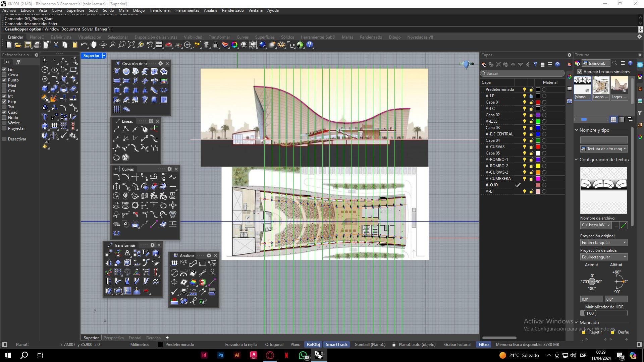The width and height of the screenshot is (644, 362).
Task: Toggle the RefObj status bar button
Action: [x=313, y=345]
